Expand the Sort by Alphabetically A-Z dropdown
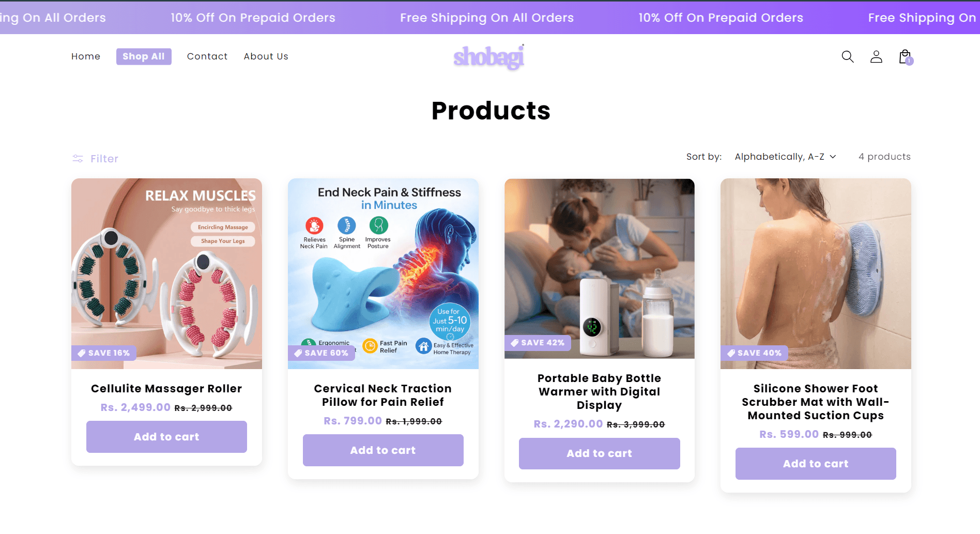Screen dimensions: 980x534 pos(785,157)
